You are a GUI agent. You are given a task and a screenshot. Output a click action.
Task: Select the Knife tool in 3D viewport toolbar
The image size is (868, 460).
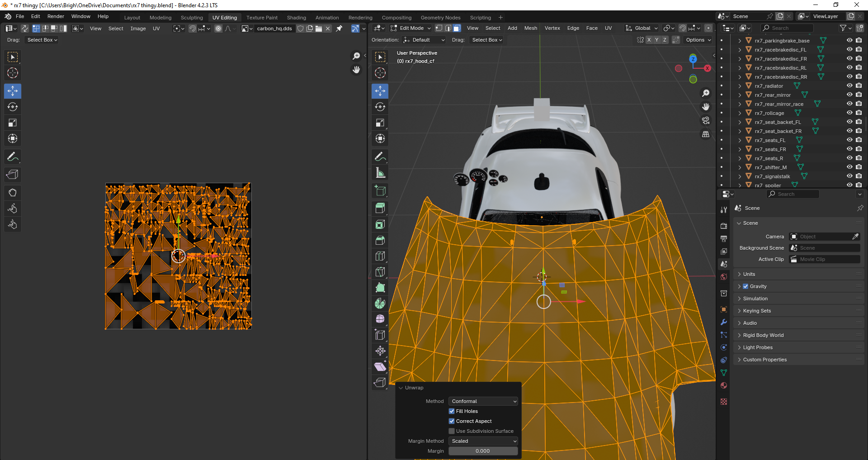click(x=380, y=272)
